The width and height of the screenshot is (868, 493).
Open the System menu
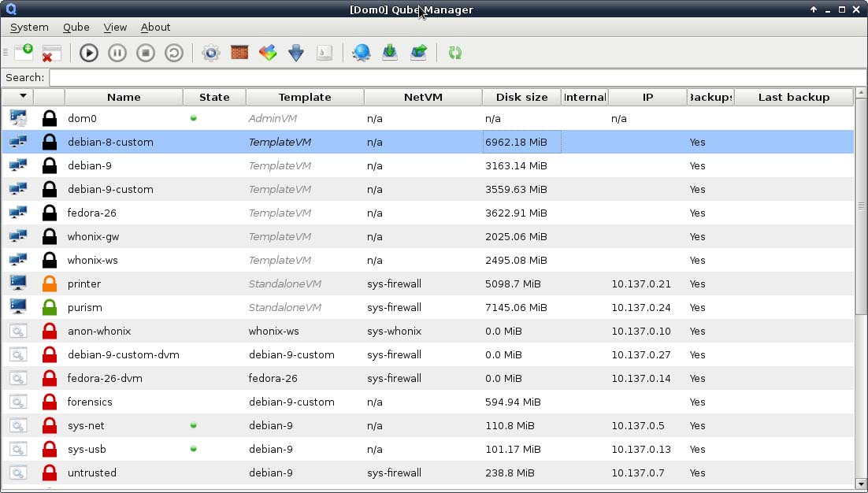coord(29,27)
